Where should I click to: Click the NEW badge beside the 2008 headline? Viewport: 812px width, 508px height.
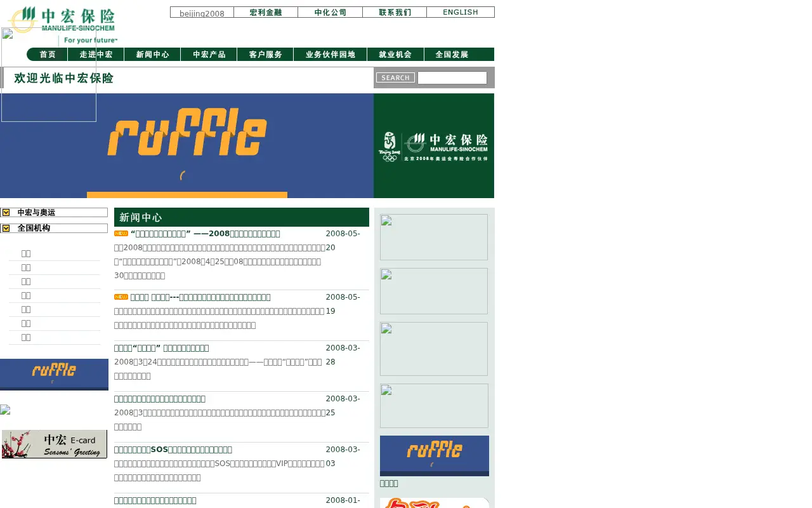pos(121,234)
